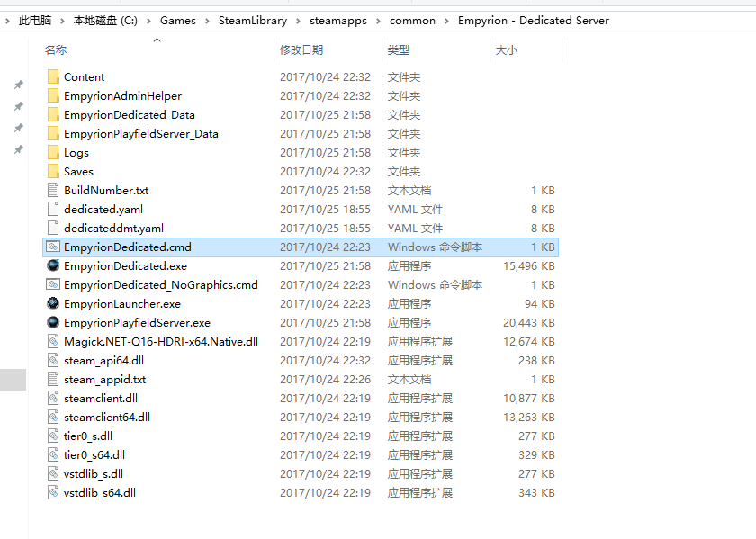Click the EmpyrionPlayfieldServer.exe application icon
This screenshot has width=756, height=539.
pos(53,322)
